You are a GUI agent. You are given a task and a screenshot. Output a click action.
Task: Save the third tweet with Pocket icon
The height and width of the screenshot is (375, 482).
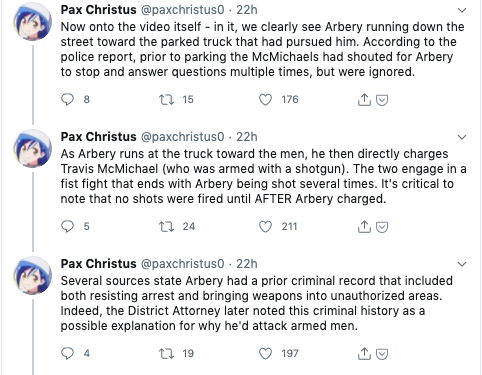click(382, 354)
